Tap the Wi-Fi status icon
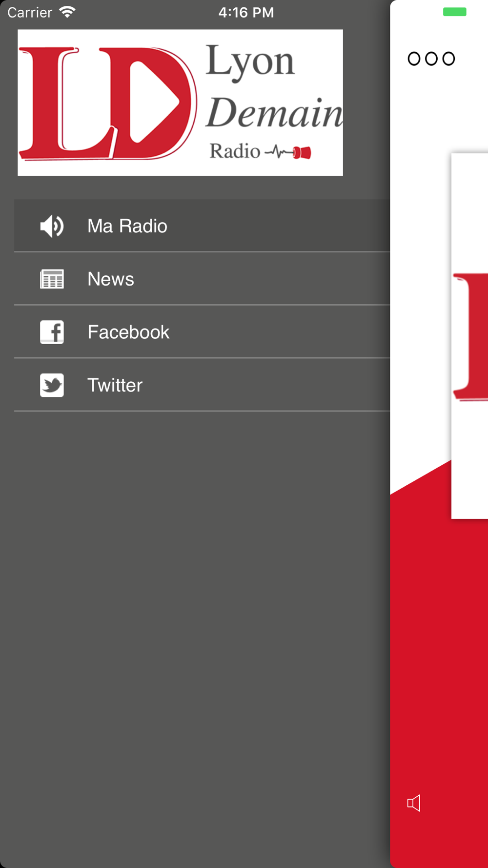488x868 pixels. [x=67, y=12]
